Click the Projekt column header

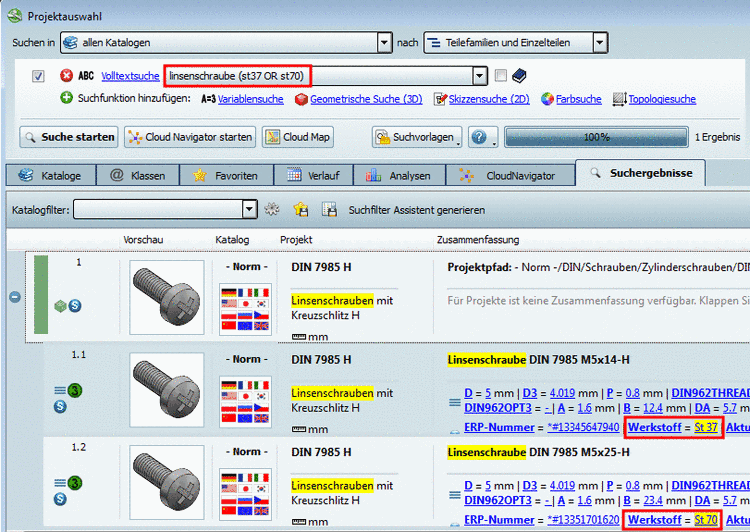click(296, 240)
